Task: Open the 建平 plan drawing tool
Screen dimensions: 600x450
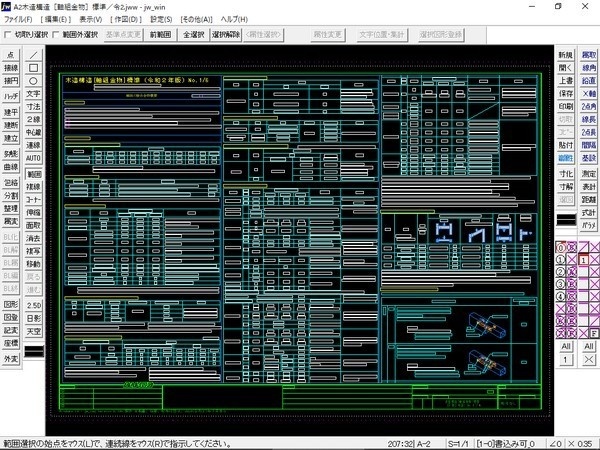Action: 11,112
